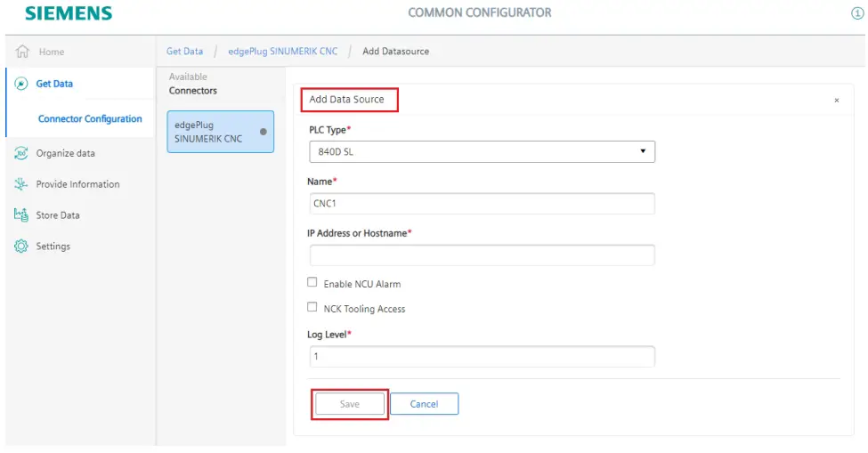This screenshot has width=868, height=453.
Task: Click the info icon at top right
Action: [857, 13]
